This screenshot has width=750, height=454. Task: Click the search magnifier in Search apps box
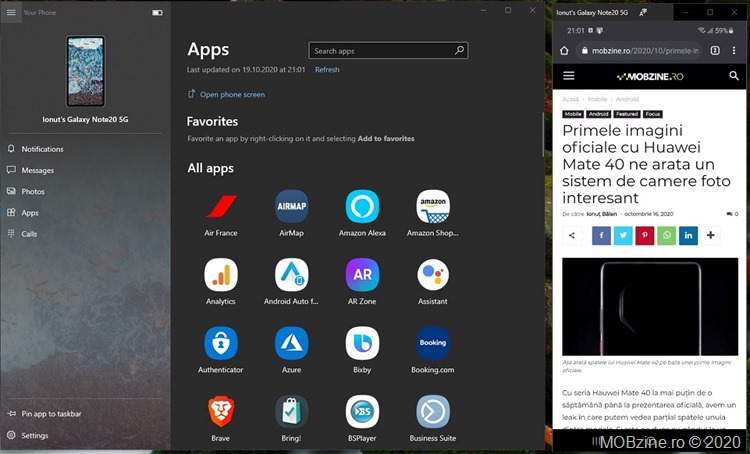[459, 50]
